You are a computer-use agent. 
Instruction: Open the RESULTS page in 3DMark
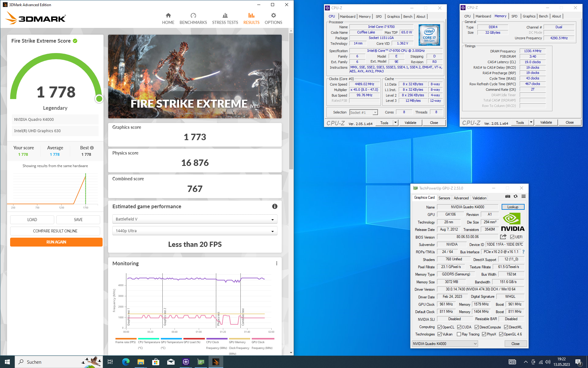point(251,19)
